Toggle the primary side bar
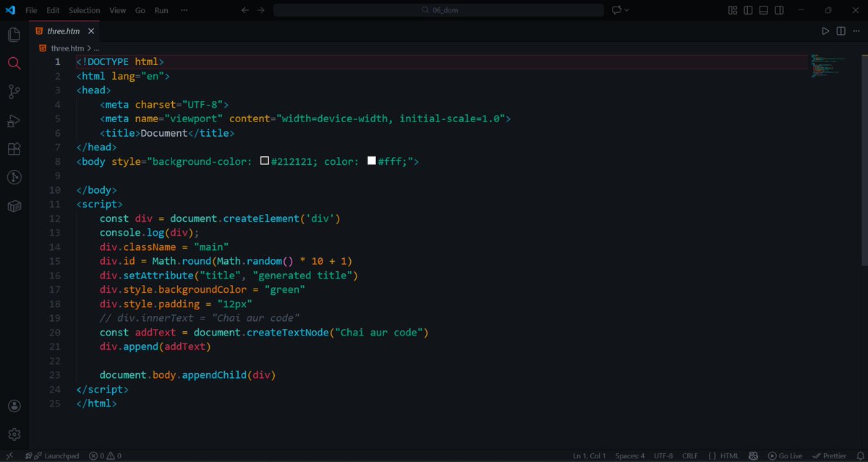This screenshot has height=462, width=868. click(x=748, y=10)
